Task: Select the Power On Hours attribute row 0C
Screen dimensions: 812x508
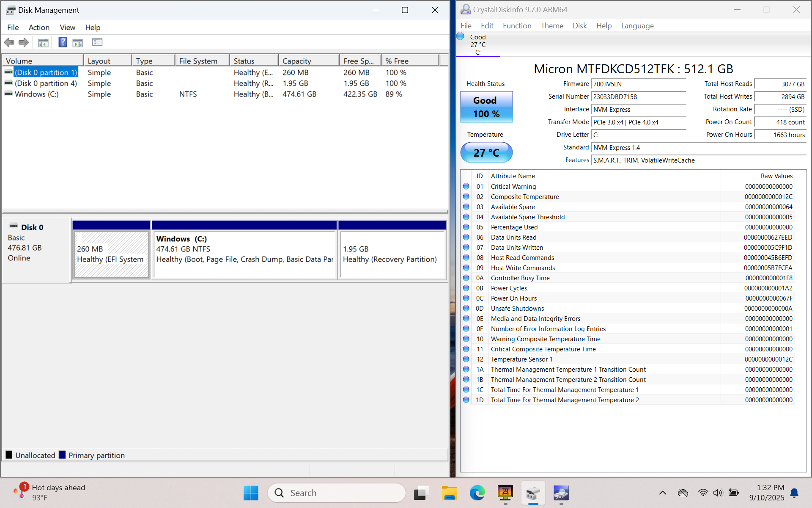Action: coord(628,298)
